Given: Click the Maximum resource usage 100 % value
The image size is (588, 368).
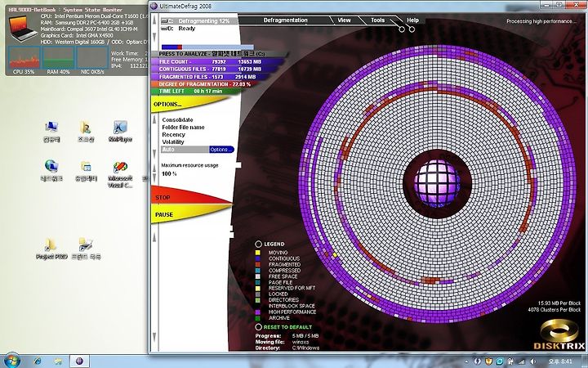Looking at the screenshot, I should click(169, 174).
